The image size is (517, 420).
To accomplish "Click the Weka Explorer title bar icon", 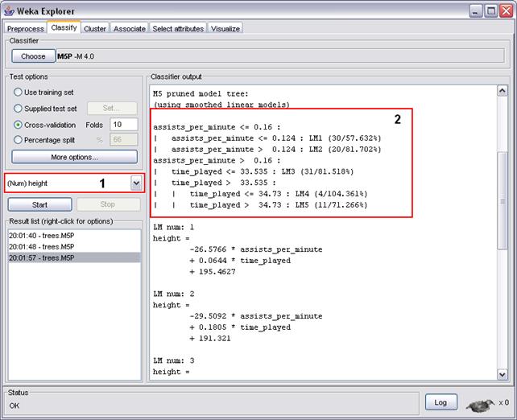I will pos(10,10).
